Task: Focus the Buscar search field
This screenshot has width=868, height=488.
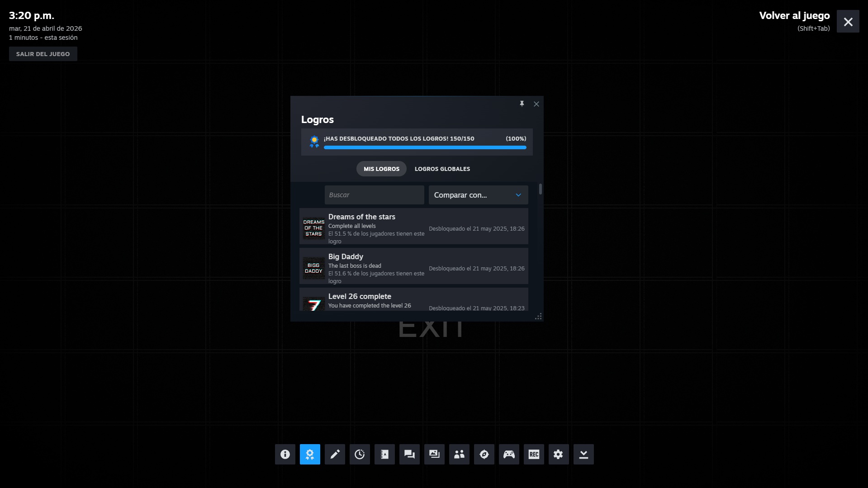Action: (375, 195)
